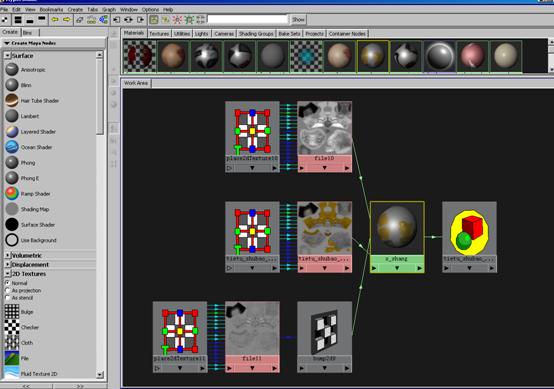Click the rearrange graph toolbar icon
Image resolution: width=554 pixels, height=389 pixels.
click(92, 20)
